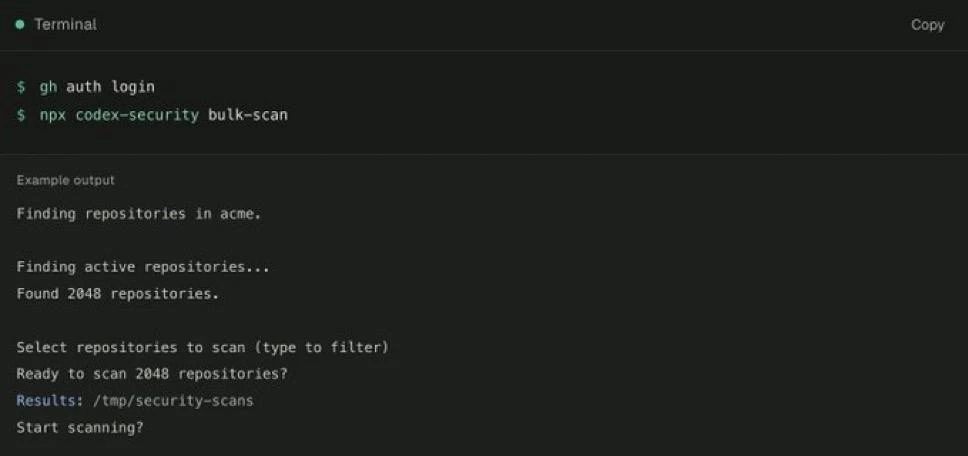The height and width of the screenshot is (456, 968).
Task: Select the bulk-scan argument
Action: 248,115
